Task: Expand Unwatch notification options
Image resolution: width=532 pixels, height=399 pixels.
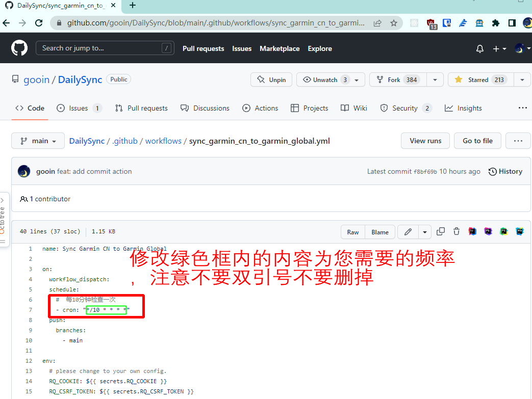Action: [x=357, y=81]
